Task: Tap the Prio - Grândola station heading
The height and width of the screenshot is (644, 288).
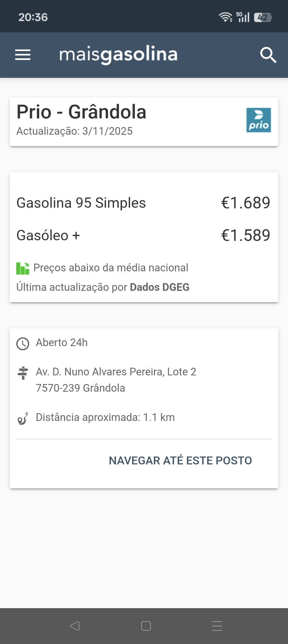Action: point(81,112)
